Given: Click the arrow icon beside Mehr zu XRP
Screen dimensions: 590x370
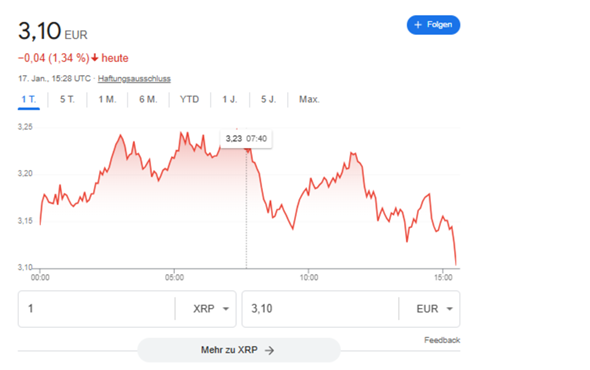Looking at the screenshot, I should coord(269,350).
